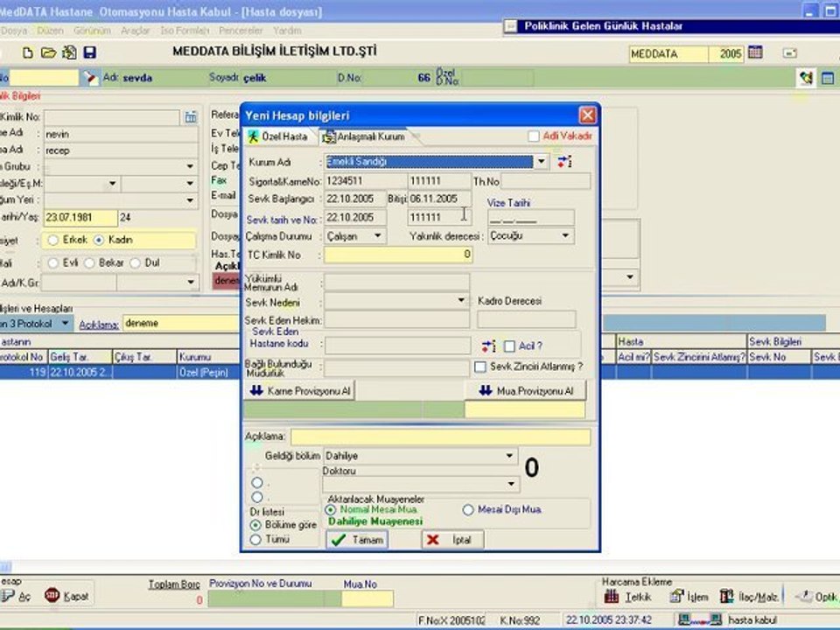The height and width of the screenshot is (630, 840).
Task: Click the İlaç/Malz. icon
Action: (x=727, y=596)
